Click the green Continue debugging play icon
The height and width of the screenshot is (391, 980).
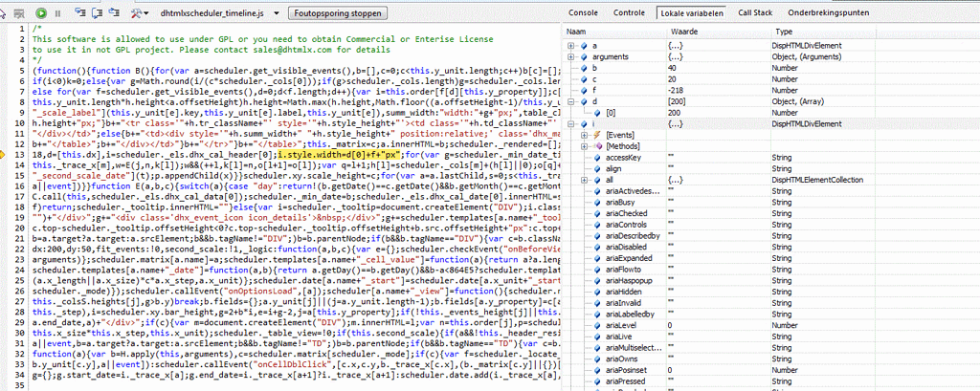click(x=41, y=13)
